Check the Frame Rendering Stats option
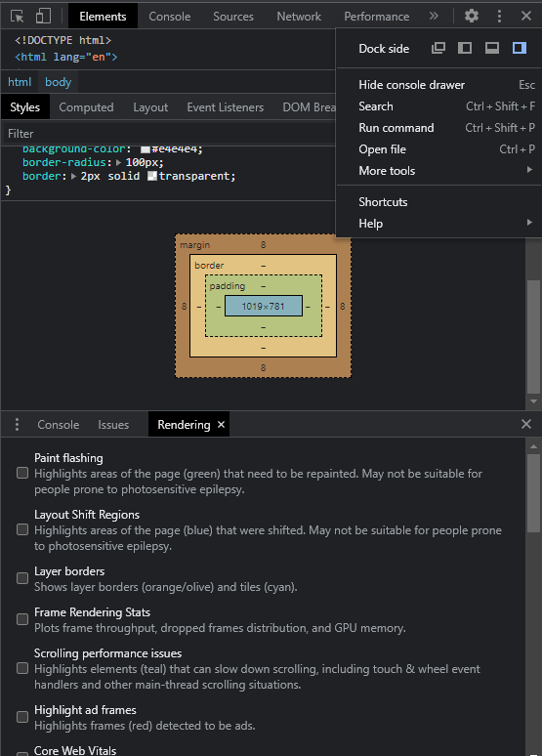Screen dimensions: 542x756 click(22, 619)
